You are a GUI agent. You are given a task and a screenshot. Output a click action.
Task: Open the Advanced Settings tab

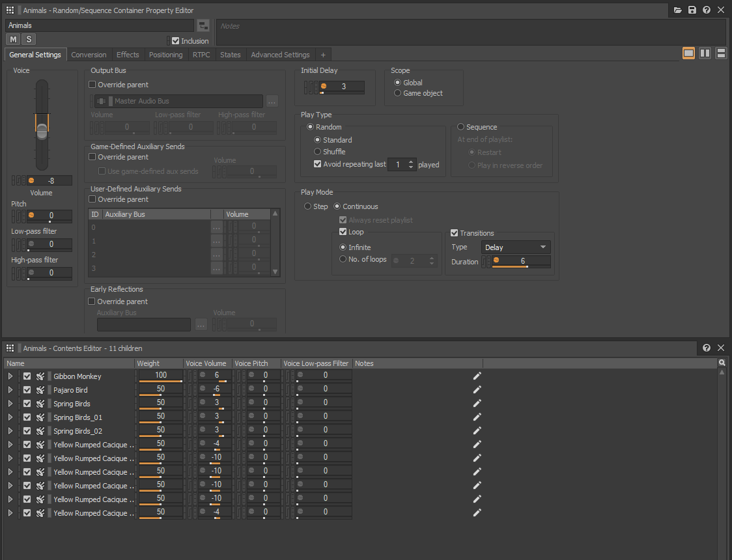(280, 55)
